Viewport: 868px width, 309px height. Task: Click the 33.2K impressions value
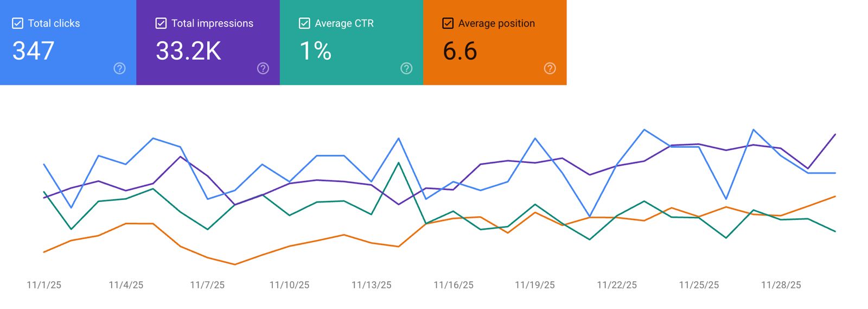click(188, 51)
